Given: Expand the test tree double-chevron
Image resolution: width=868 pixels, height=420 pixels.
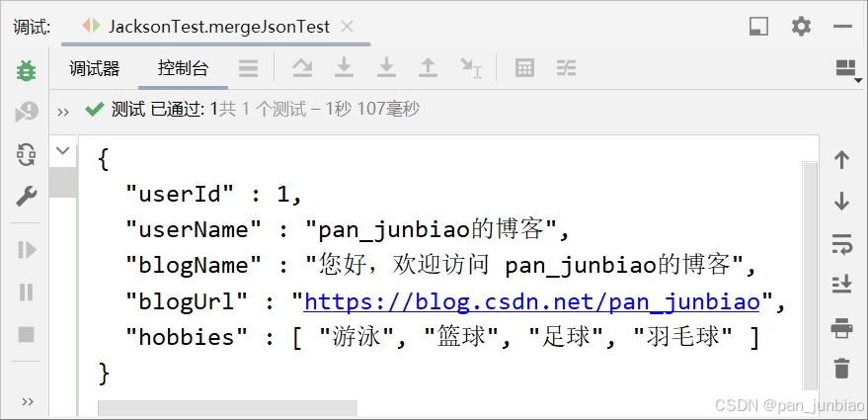Looking at the screenshot, I should [x=63, y=112].
